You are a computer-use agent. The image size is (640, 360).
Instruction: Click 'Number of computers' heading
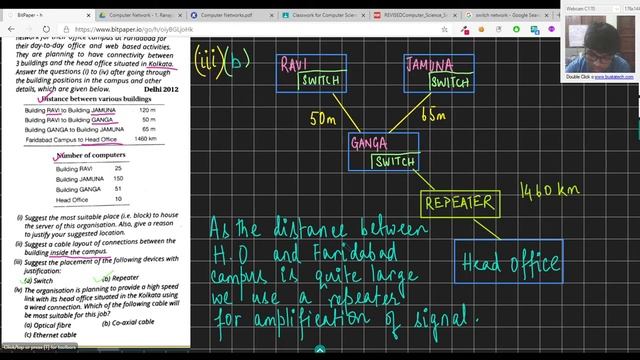[91, 156]
